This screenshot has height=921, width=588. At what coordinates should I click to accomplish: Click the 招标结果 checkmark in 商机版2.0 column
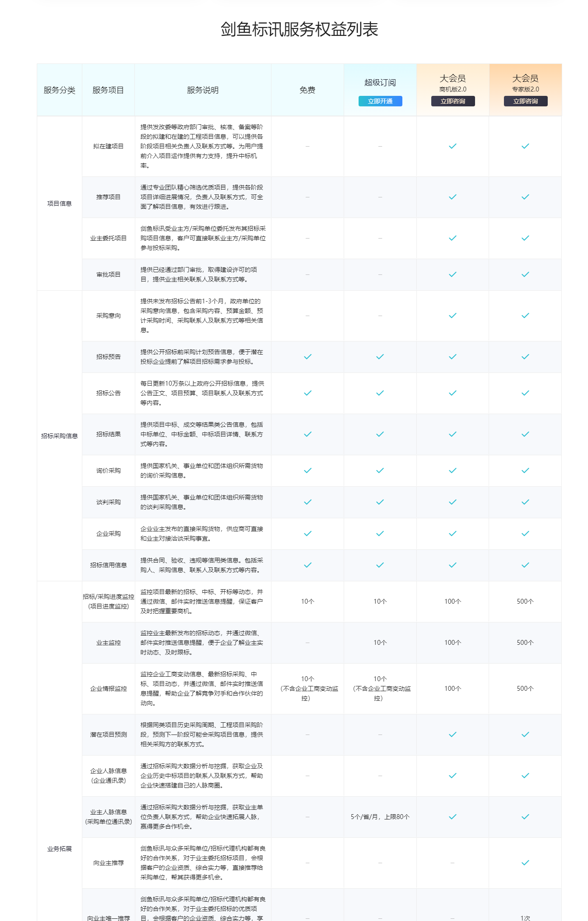[x=453, y=434]
